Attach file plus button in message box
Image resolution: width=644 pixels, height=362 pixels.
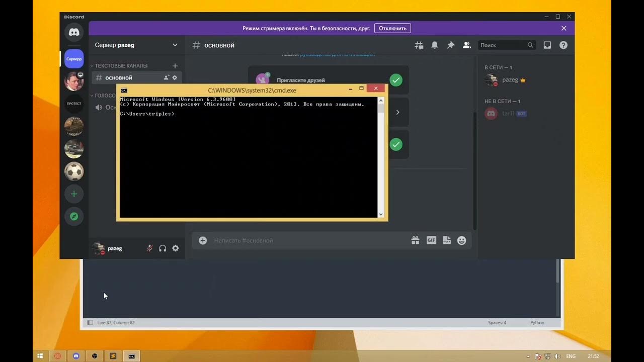(x=203, y=240)
